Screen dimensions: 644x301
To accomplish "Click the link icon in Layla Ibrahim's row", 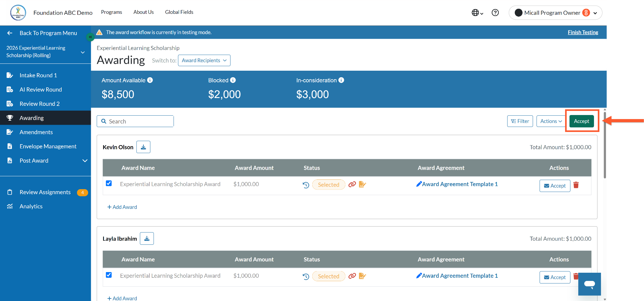I will (352, 276).
